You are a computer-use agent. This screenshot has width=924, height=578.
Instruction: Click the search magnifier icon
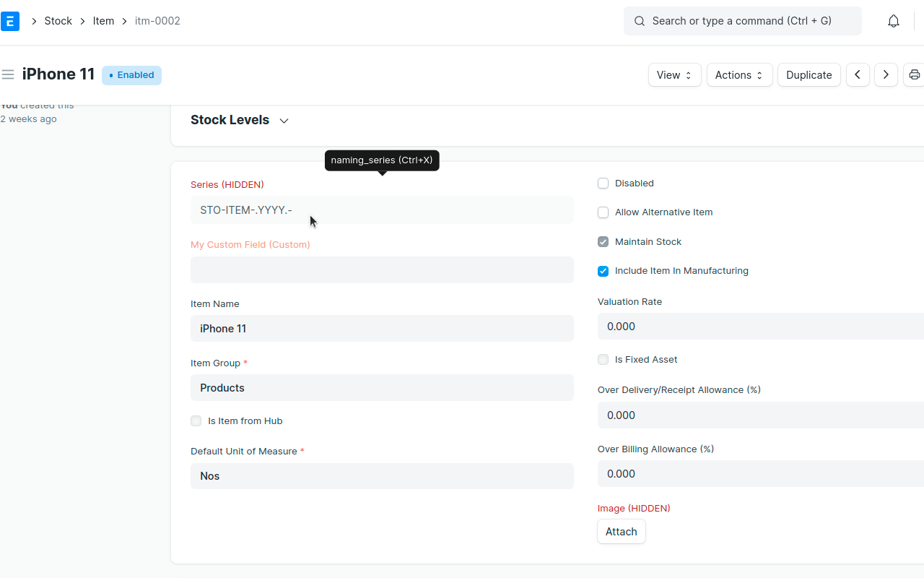click(x=640, y=21)
